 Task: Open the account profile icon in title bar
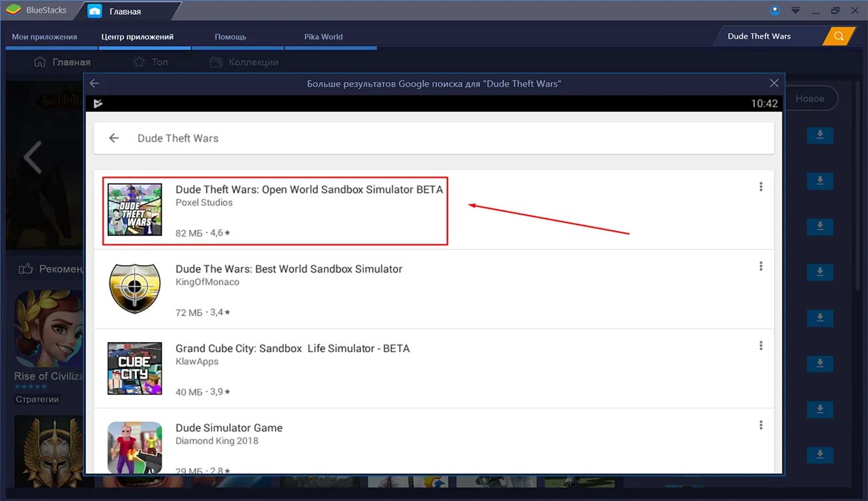(775, 10)
